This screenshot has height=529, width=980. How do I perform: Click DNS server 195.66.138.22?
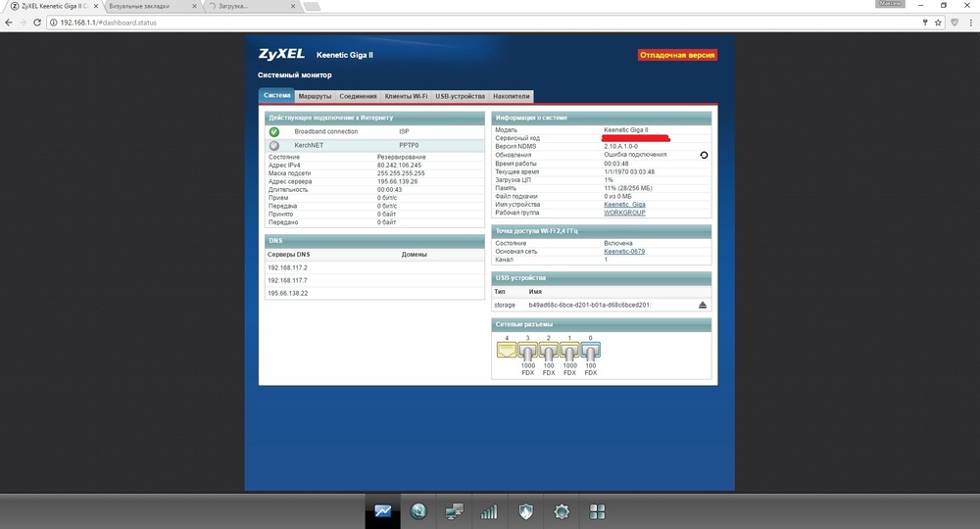[x=287, y=294]
